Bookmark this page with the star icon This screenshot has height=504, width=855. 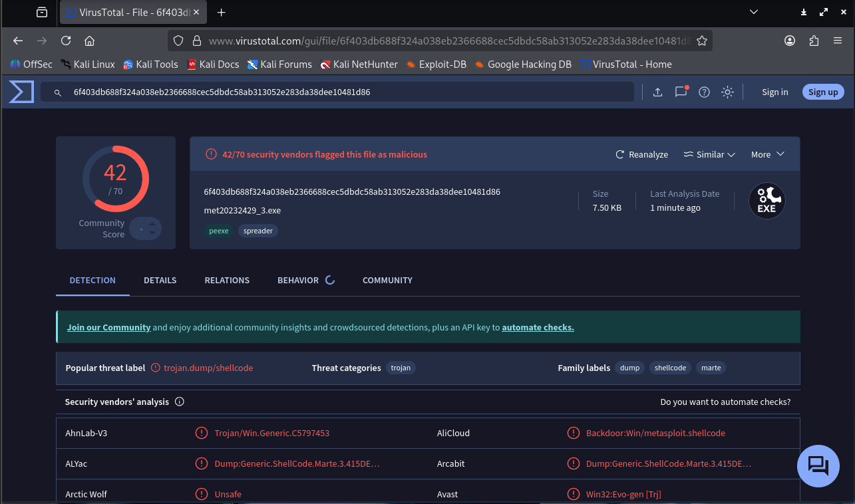tap(701, 41)
